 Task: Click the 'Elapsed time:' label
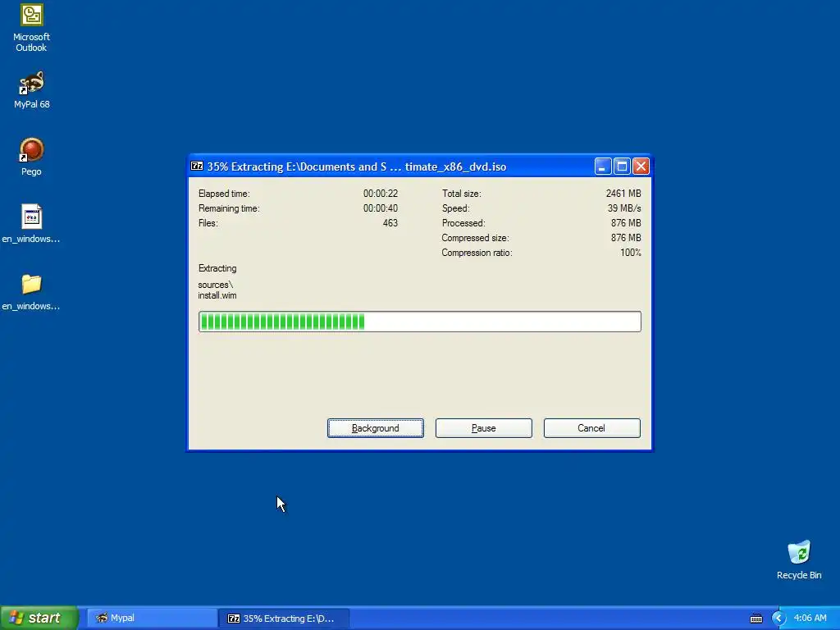point(224,194)
